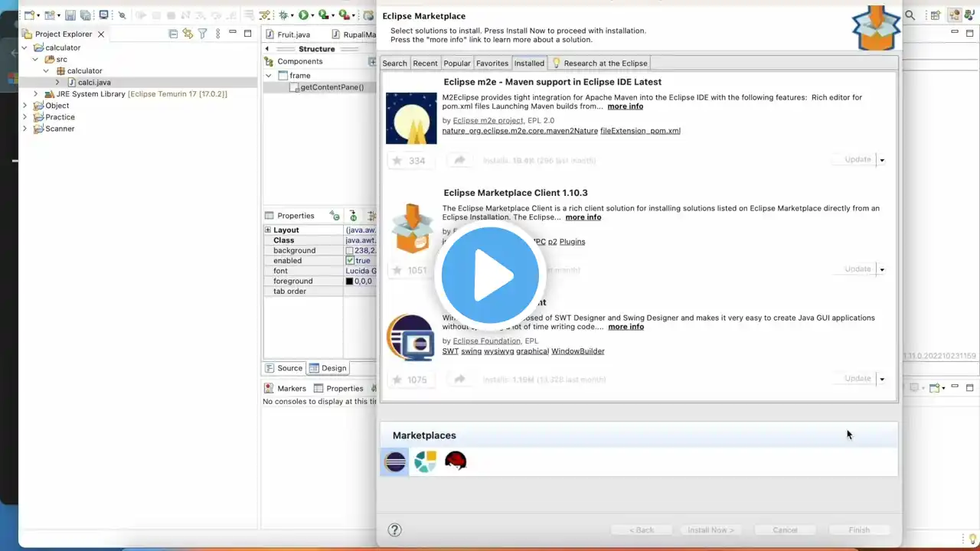Expand the Object project
This screenshot has width=980, height=551.
pos(24,106)
